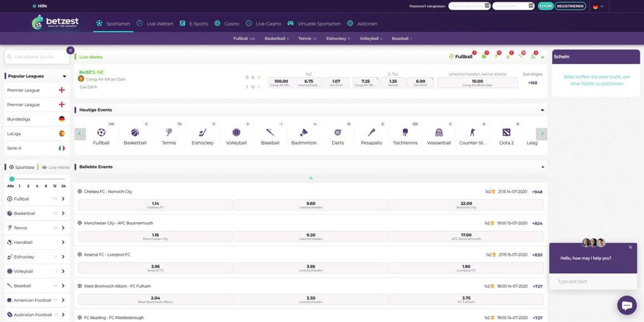644x322 pixels.
Task: Select Tennis in the sub-navigation bar
Action: 307,38
